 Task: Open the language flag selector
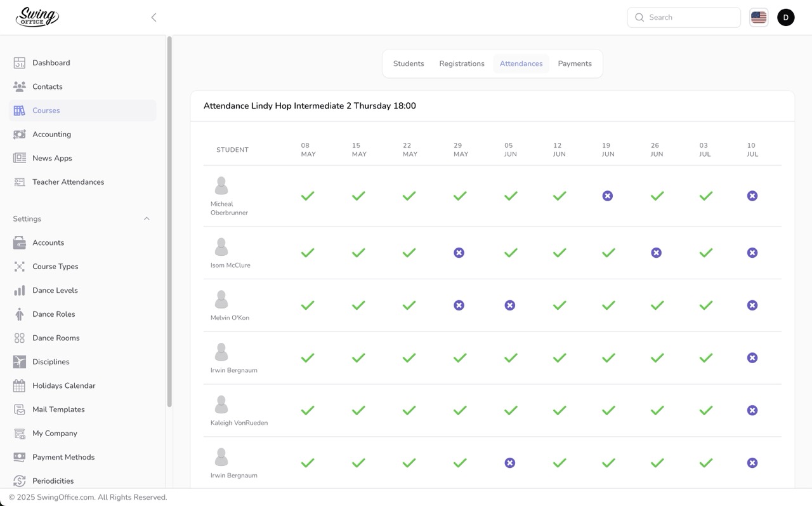click(759, 17)
